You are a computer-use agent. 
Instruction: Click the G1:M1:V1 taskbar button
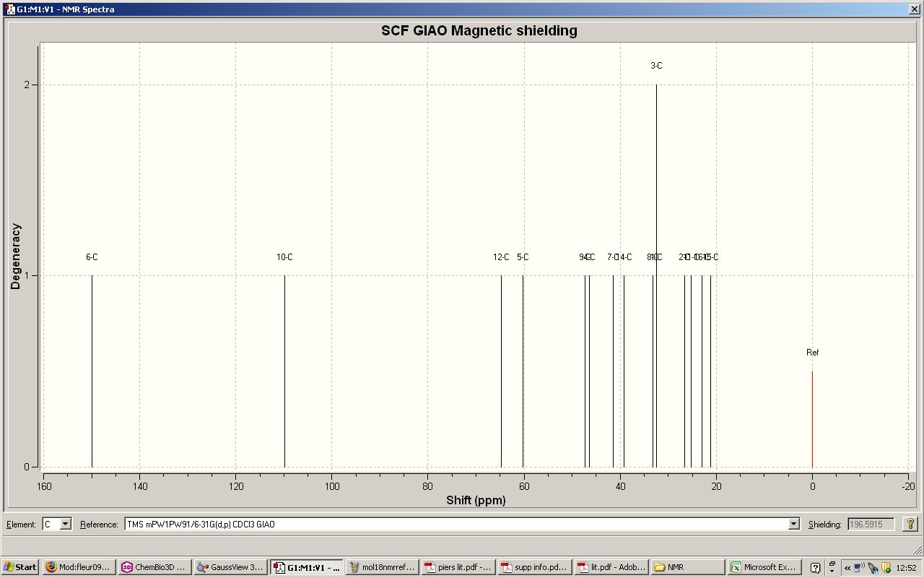pos(306,567)
